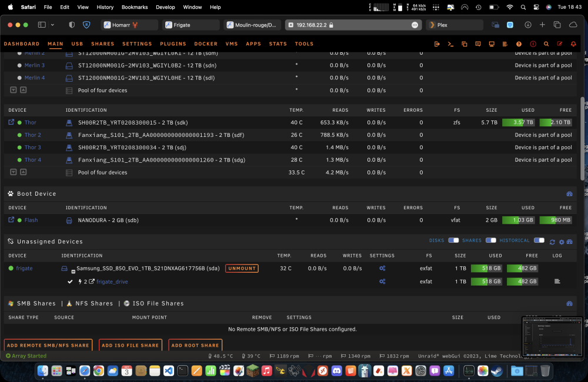Open the SHARES tab

[102, 44]
